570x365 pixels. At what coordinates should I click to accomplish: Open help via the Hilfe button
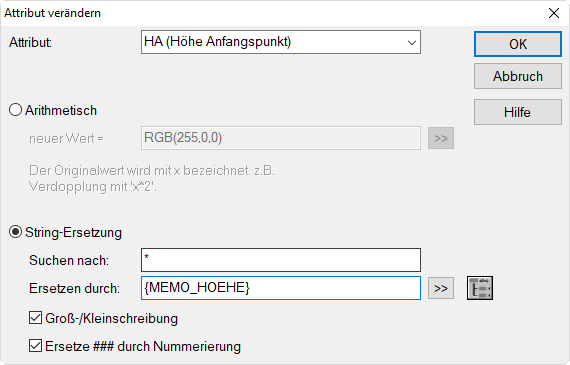518,112
